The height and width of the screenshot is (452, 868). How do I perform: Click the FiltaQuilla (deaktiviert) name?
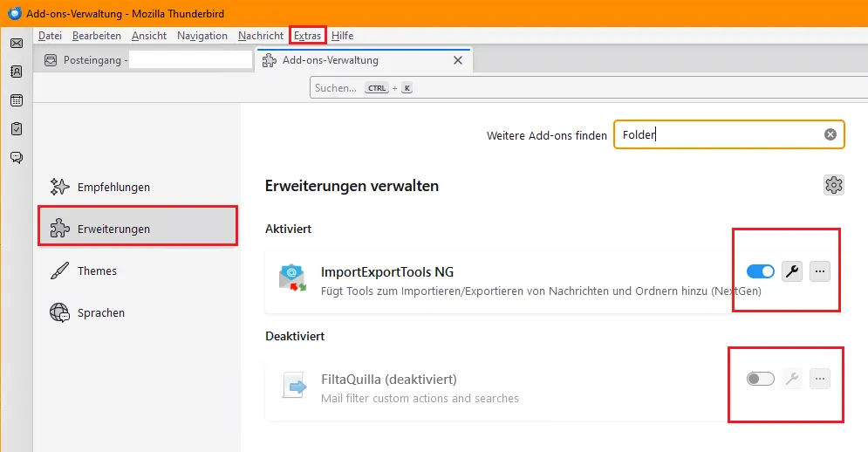[x=388, y=380]
